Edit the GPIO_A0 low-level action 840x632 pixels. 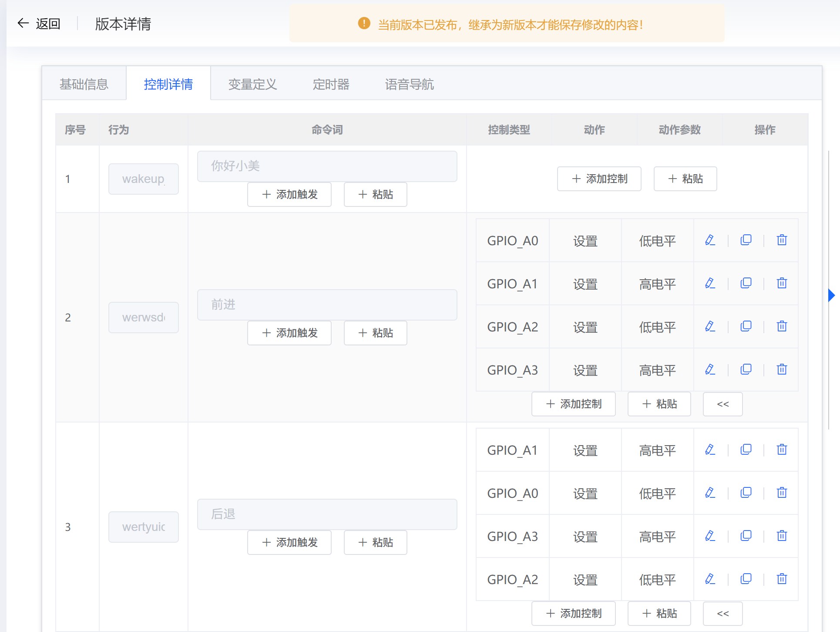pos(710,240)
